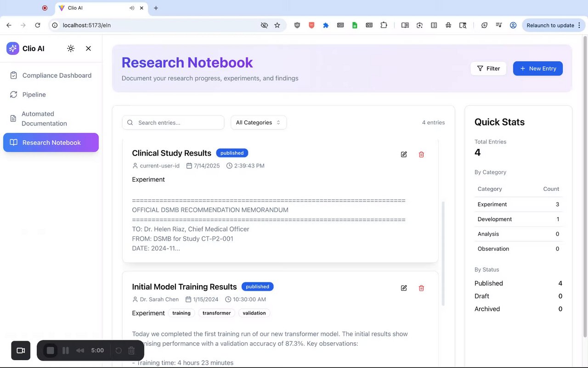Click the Development category row

[518, 219]
